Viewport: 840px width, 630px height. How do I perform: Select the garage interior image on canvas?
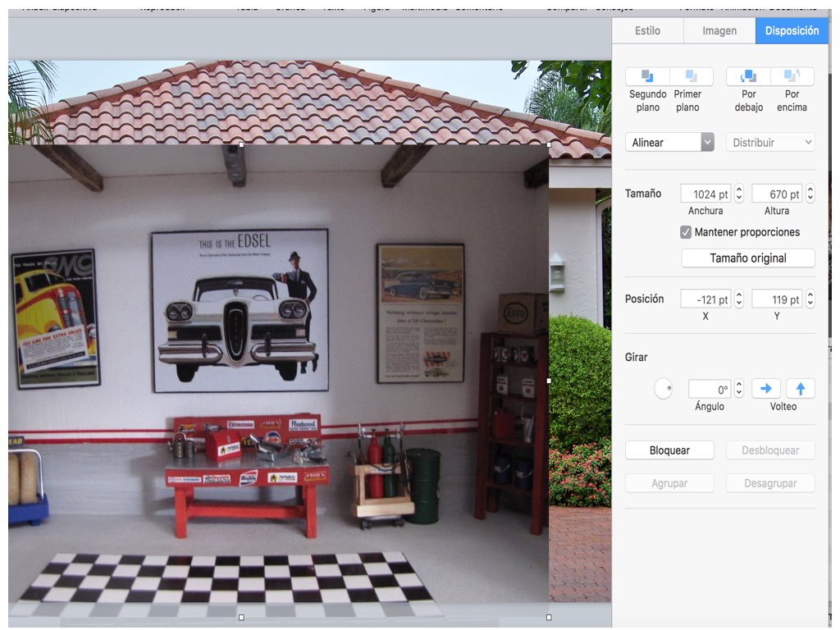(x=279, y=381)
